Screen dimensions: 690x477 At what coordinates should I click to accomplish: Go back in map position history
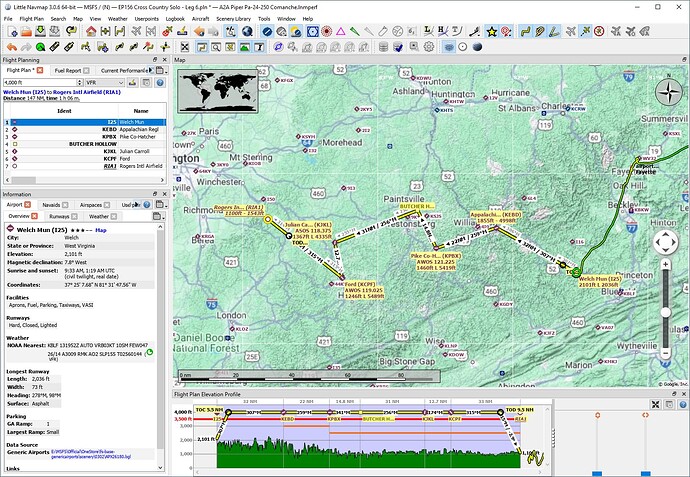[199, 31]
